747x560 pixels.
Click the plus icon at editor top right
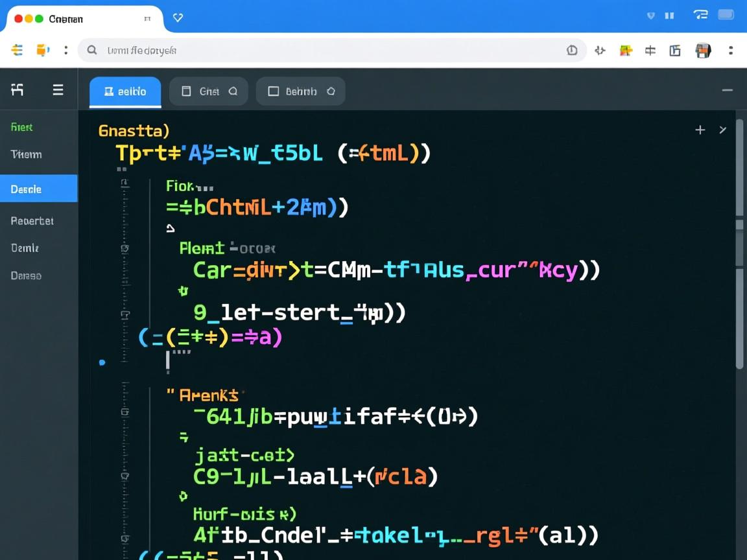pos(700,130)
